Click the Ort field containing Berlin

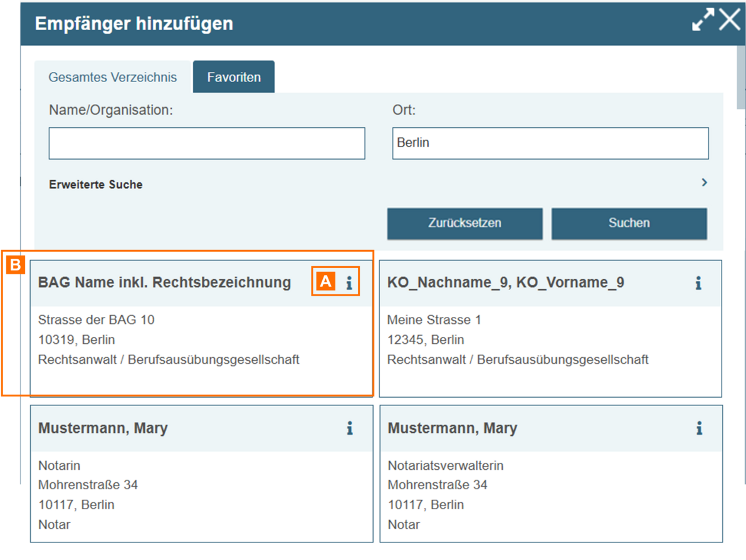coord(550,143)
